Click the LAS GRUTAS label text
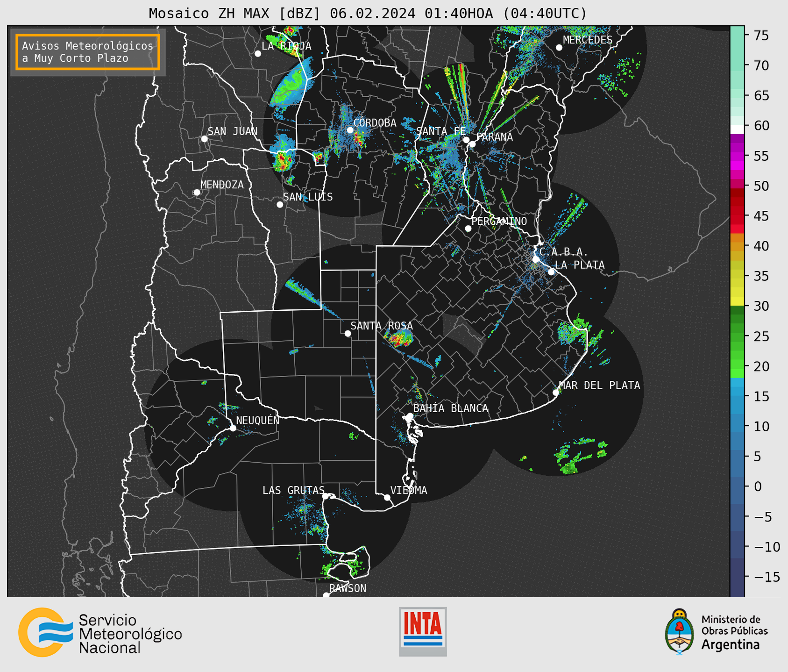The width and height of the screenshot is (788, 672). [x=293, y=490]
